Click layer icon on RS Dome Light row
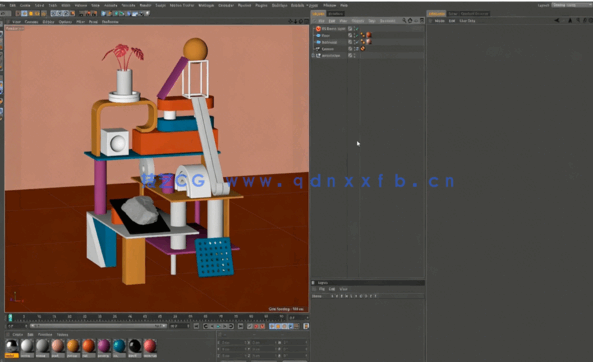Image resolution: width=593 pixels, height=362 pixels. click(350, 29)
